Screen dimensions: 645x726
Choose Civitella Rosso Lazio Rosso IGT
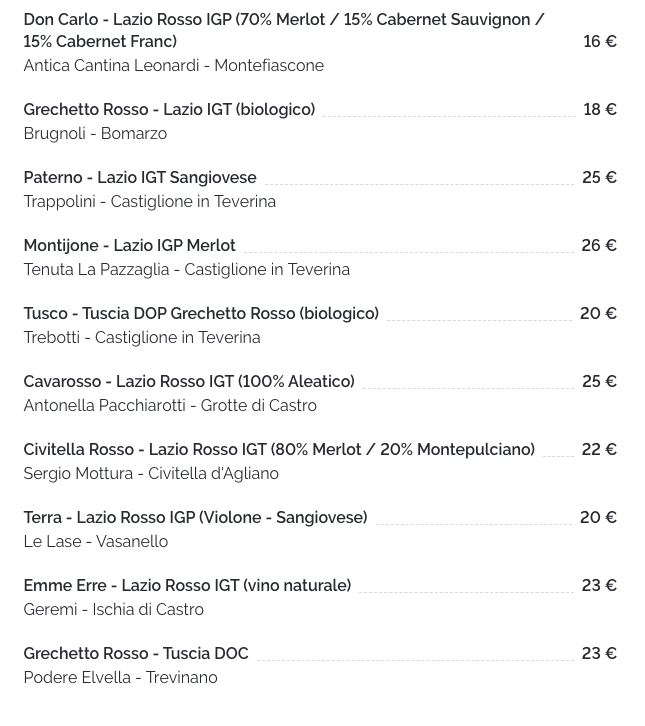coord(279,450)
